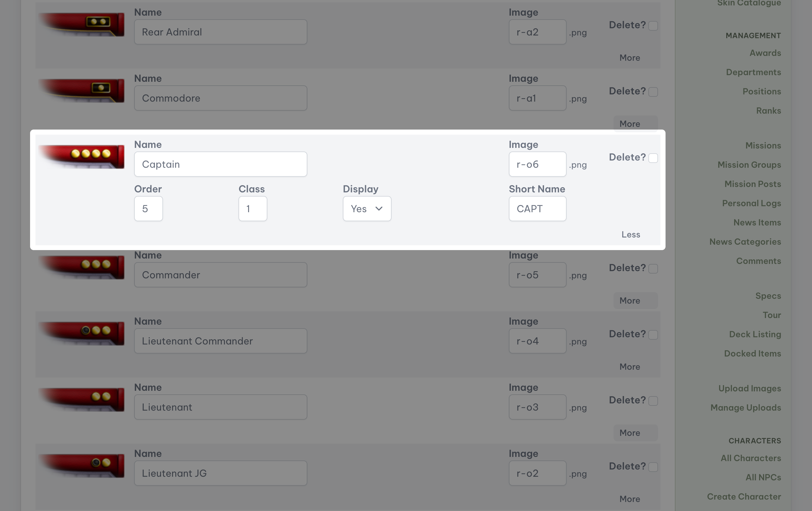
Task: Expand Commodore details with More
Action: (629, 124)
